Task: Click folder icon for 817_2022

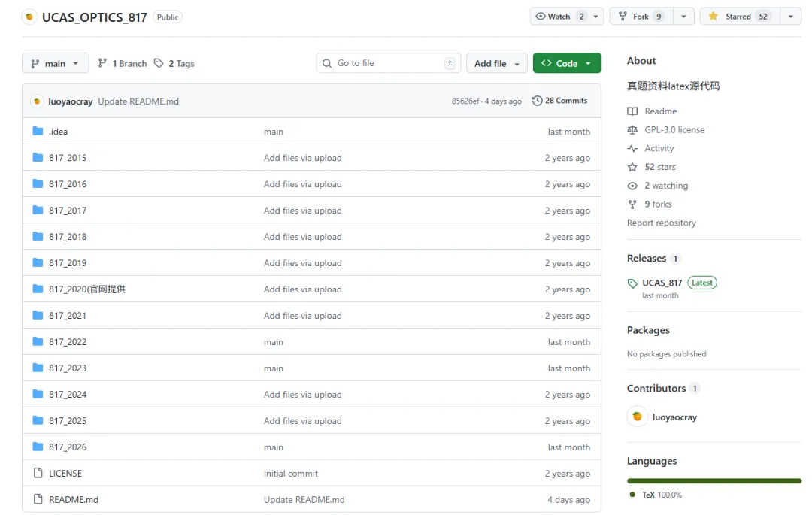Action: 38,341
